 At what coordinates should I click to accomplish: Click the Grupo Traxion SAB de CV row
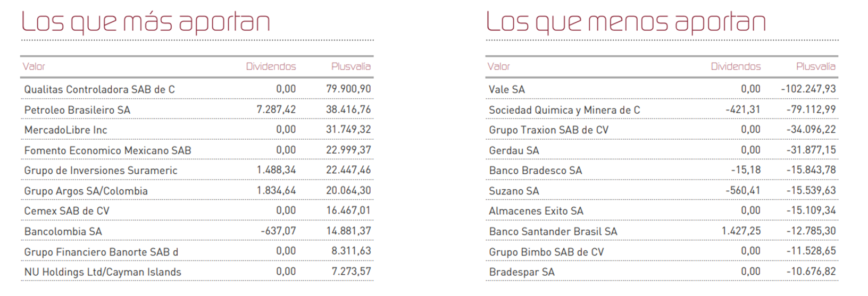(548, 130)
